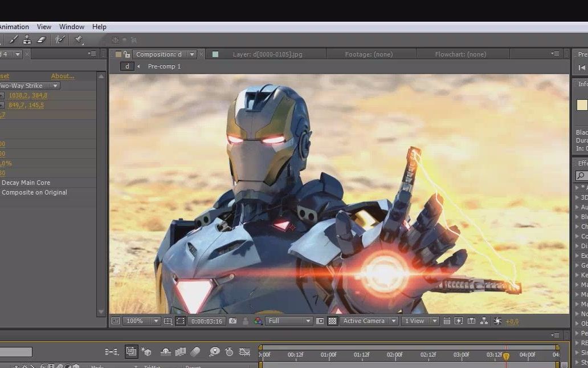
Task: Toggle Always Preview This View
Action: [116, 321]
